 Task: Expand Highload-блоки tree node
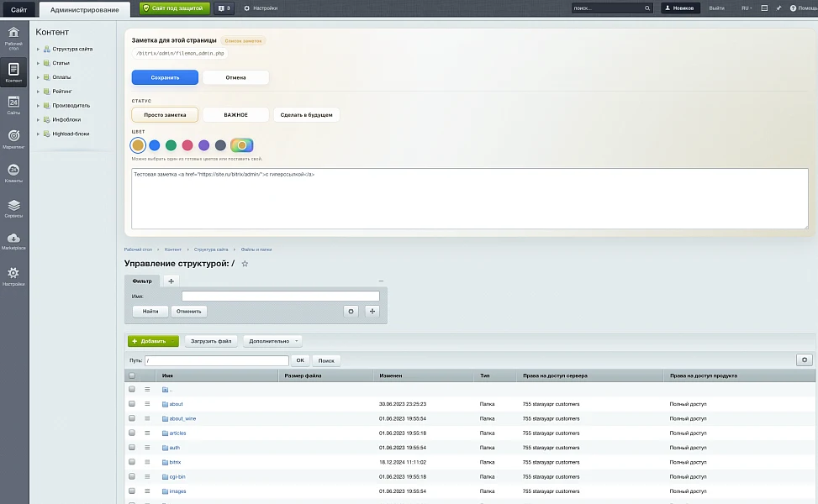pos(38,134)
